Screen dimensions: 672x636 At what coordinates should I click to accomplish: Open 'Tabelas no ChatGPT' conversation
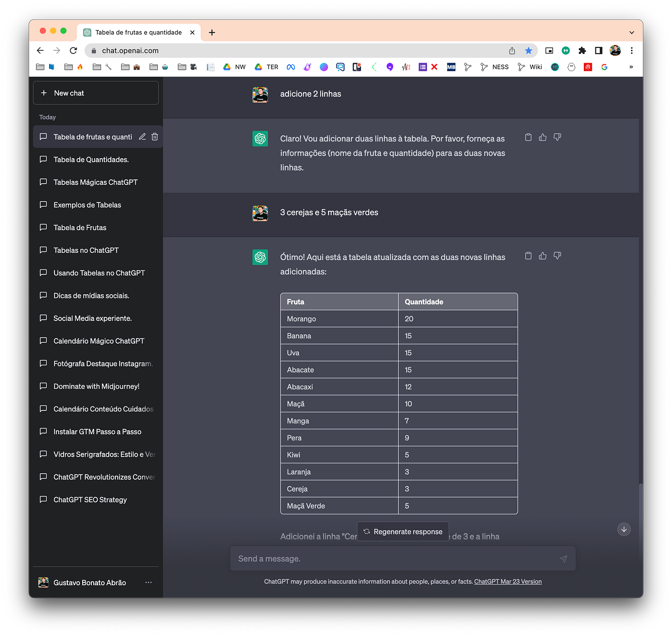(98, 250)
